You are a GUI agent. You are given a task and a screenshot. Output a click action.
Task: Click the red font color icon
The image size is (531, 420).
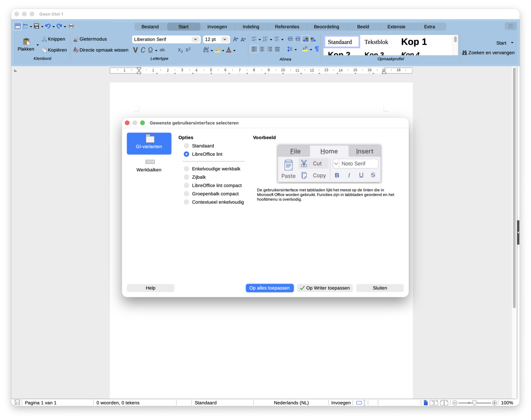229,50
